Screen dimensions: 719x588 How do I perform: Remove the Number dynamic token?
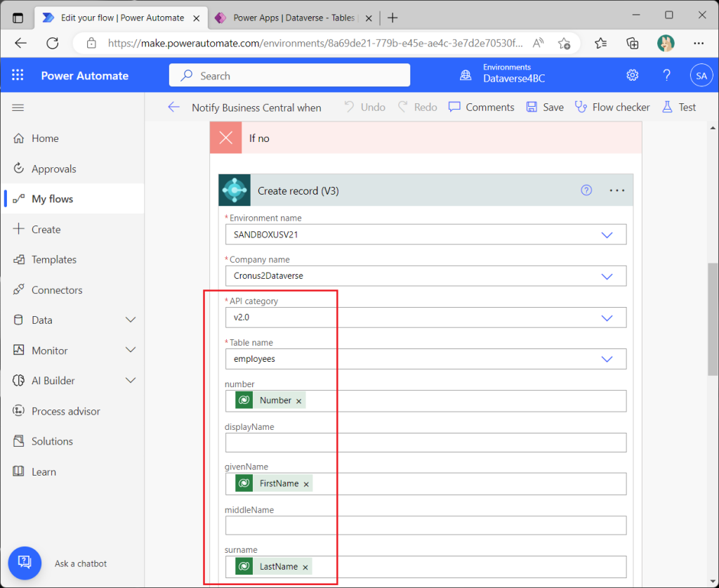pyautogui.click(x=298, y=401)
